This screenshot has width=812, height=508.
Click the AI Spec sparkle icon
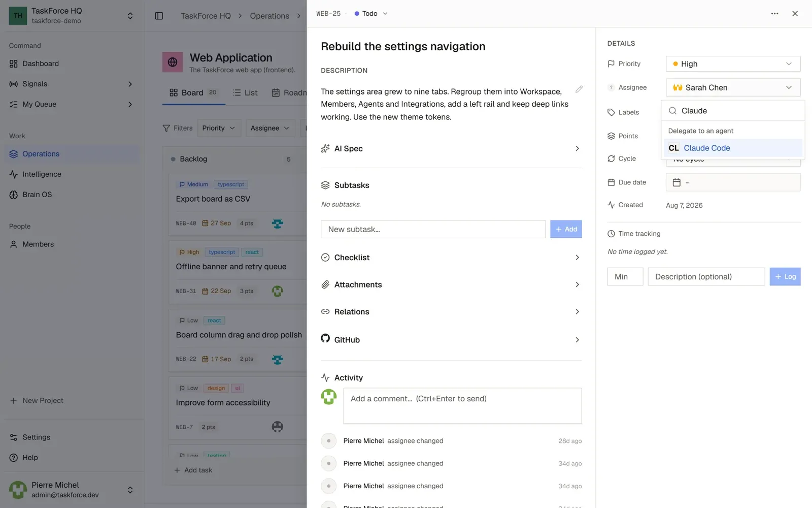tap(325, 148)
